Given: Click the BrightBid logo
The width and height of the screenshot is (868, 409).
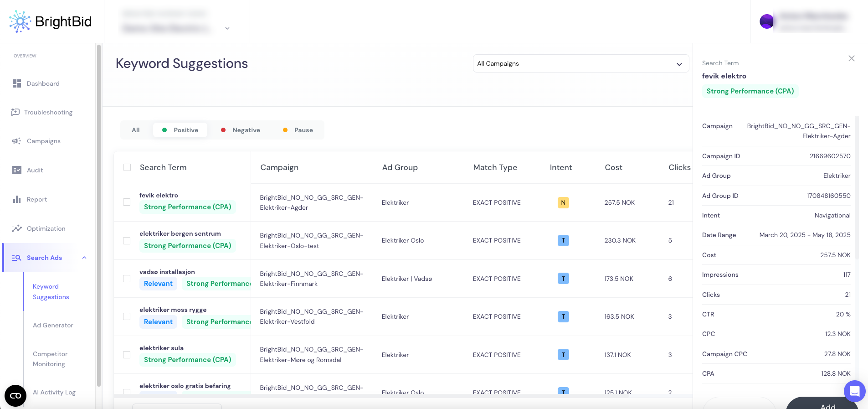Looking at the screenshot, I should coord(50,21).
